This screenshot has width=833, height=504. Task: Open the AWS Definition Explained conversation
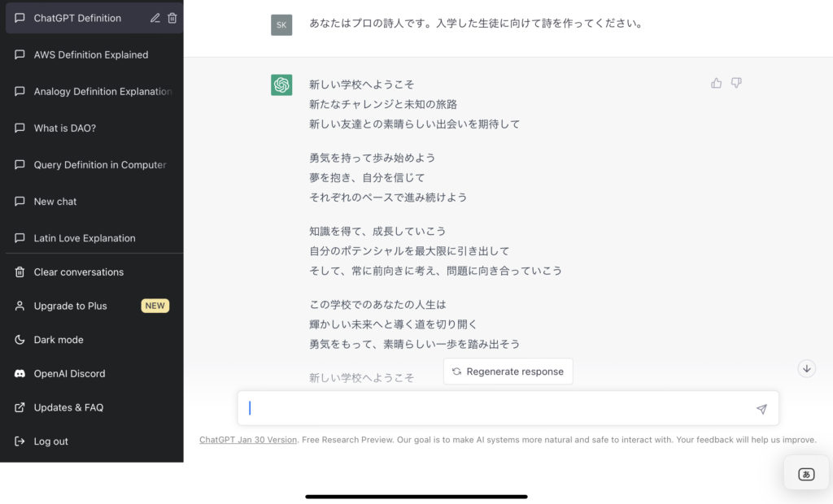click(x=90, y=54)
